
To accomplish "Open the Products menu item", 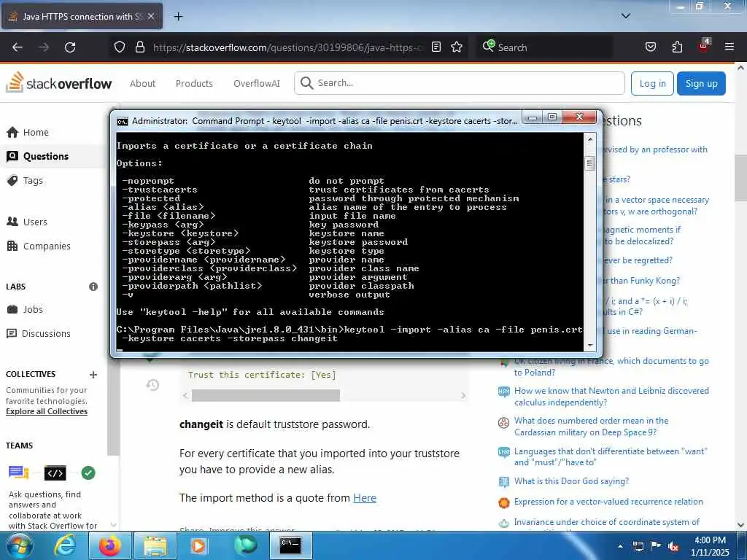I will tap(194, 83).
